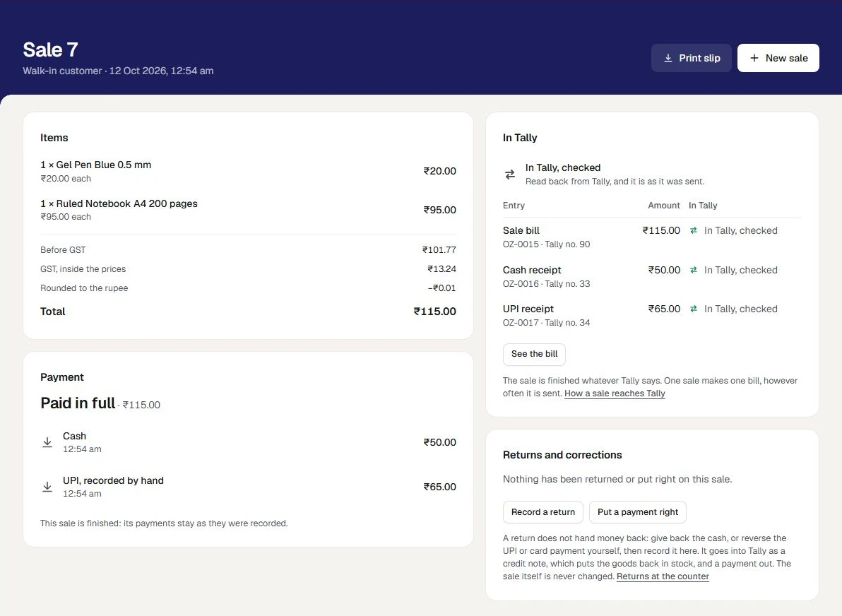Select Put a payment right
Image resolution: width=842 pixels, height=616 pixels.
coord(637,512)
